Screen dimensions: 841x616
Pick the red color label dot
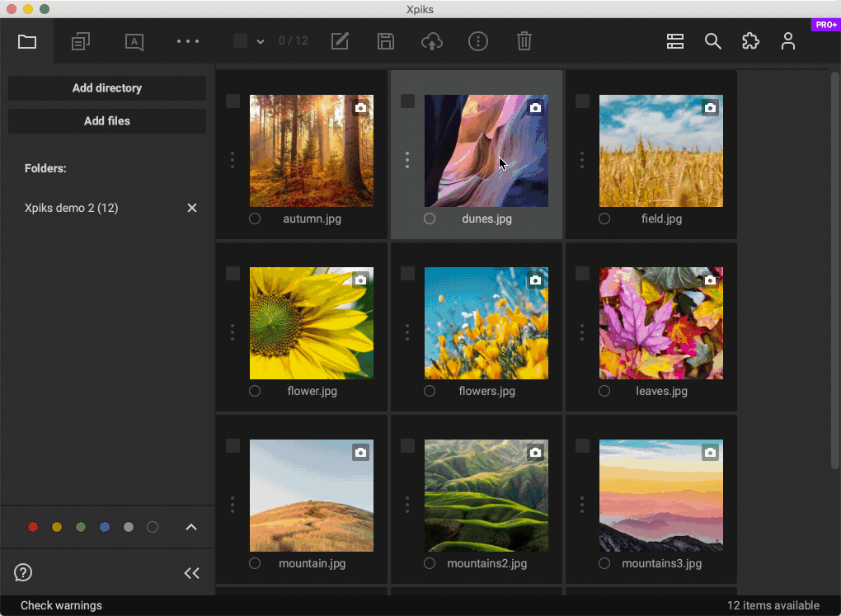[33, 527]
